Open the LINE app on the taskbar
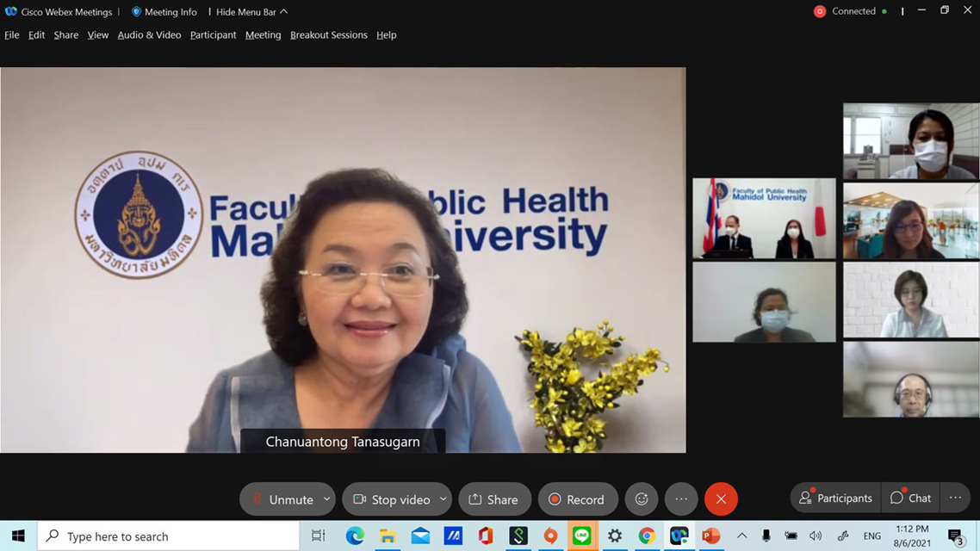 click(582, 536)
